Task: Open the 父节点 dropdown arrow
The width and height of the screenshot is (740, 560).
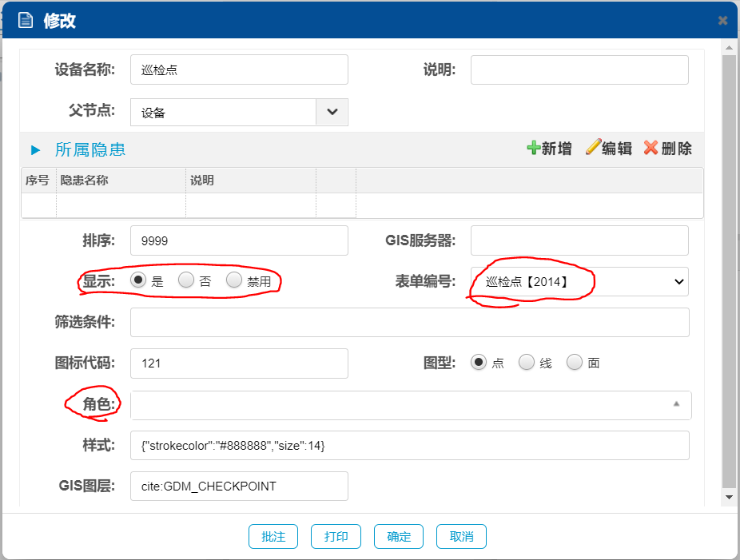Action: pos(332,113)
